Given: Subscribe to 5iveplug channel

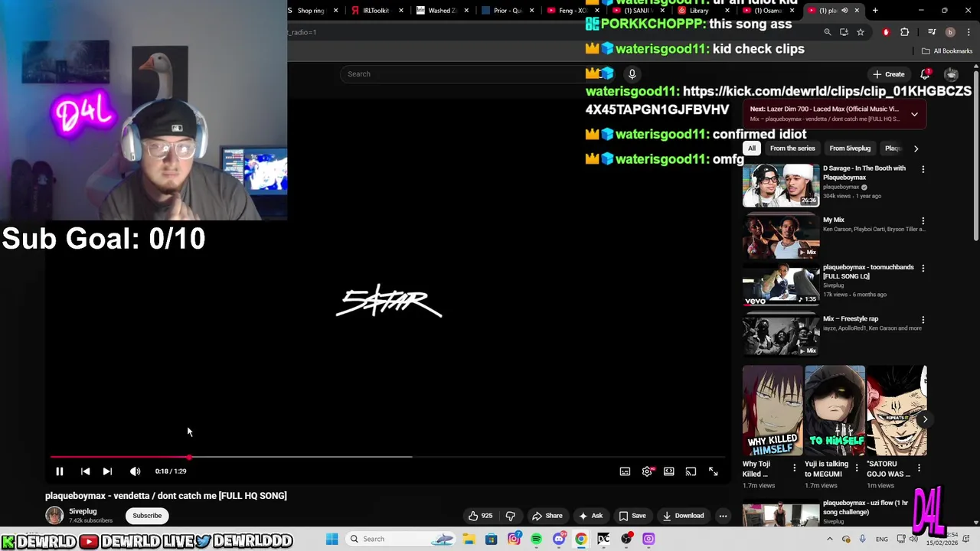Looking at the screenshot, I should [x=147, y=516].
